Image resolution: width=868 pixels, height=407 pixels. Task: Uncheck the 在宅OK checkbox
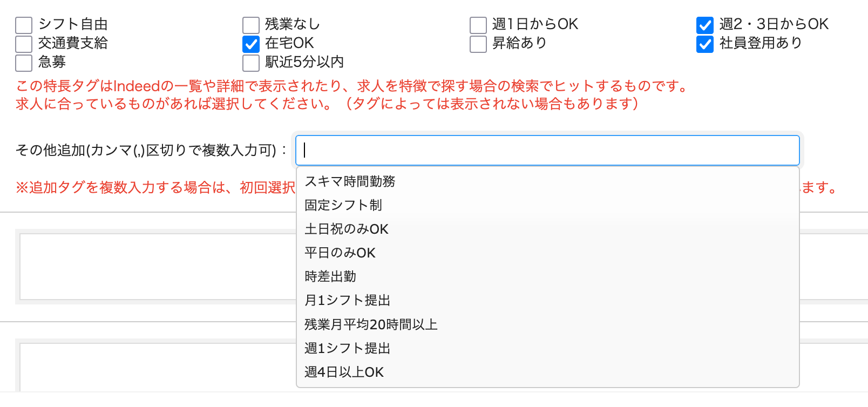[251, 44]
